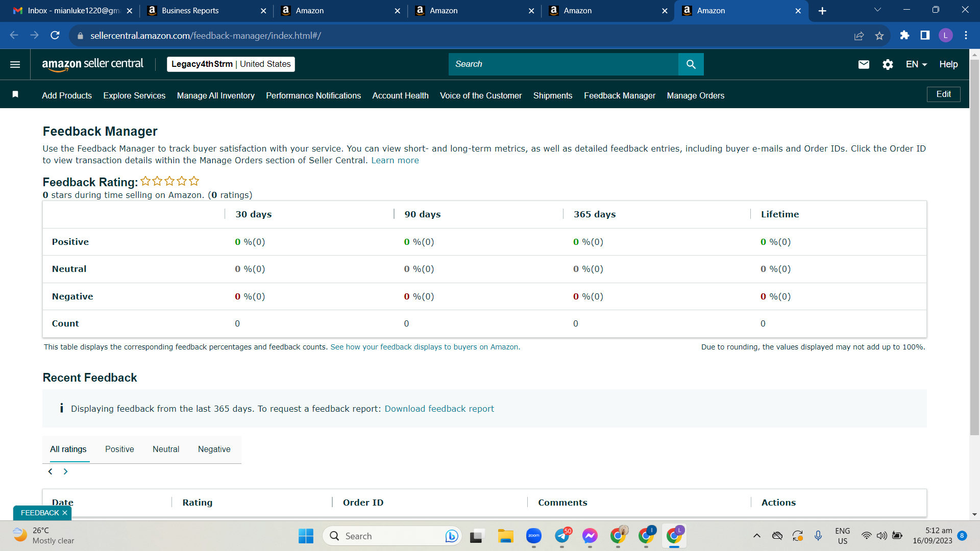Open the Chrome extensions puzzle icon
The height and width of the screenshot is (551, 980).
[904, 35]
